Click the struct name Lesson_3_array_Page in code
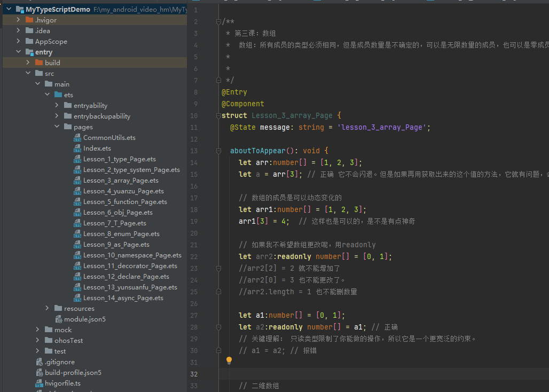Screen dimensions: 549x392 click(292, 115)
